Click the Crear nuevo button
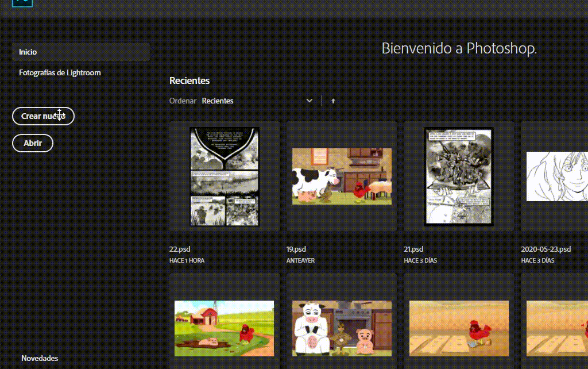 (43, 116)
